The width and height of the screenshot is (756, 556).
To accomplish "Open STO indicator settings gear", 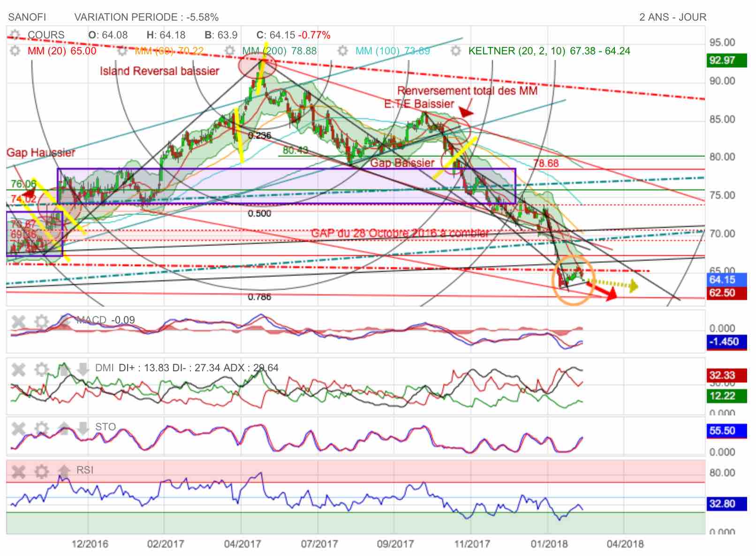I will [42, 428].
